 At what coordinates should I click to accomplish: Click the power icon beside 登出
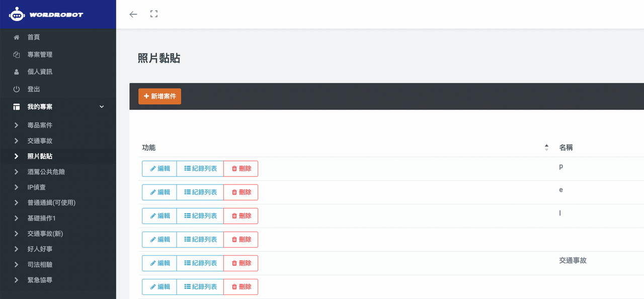point(17,89)
